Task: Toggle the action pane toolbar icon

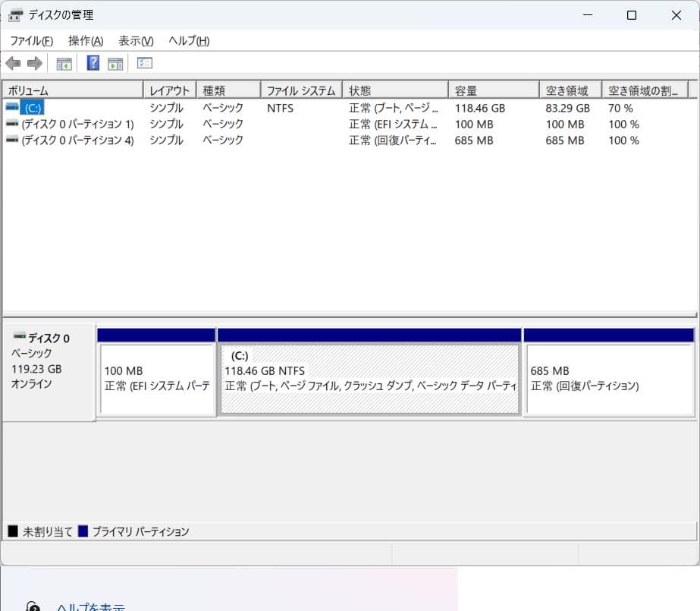Action: 115,63
